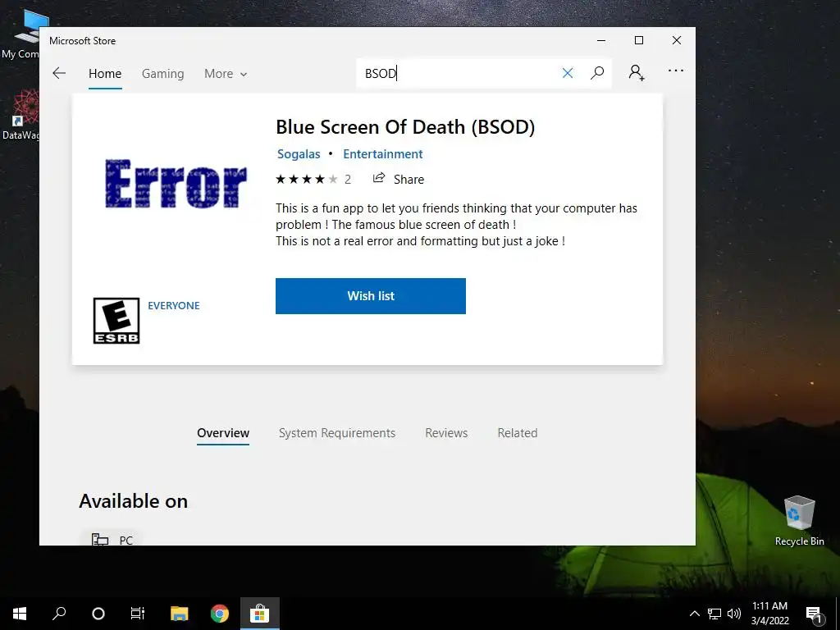
Task: Switch to the Gaming tab
Action: click(163, 73)
